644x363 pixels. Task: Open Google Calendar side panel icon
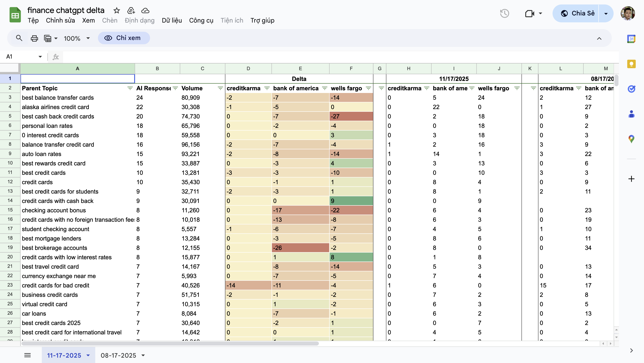[x=631, y=39]
